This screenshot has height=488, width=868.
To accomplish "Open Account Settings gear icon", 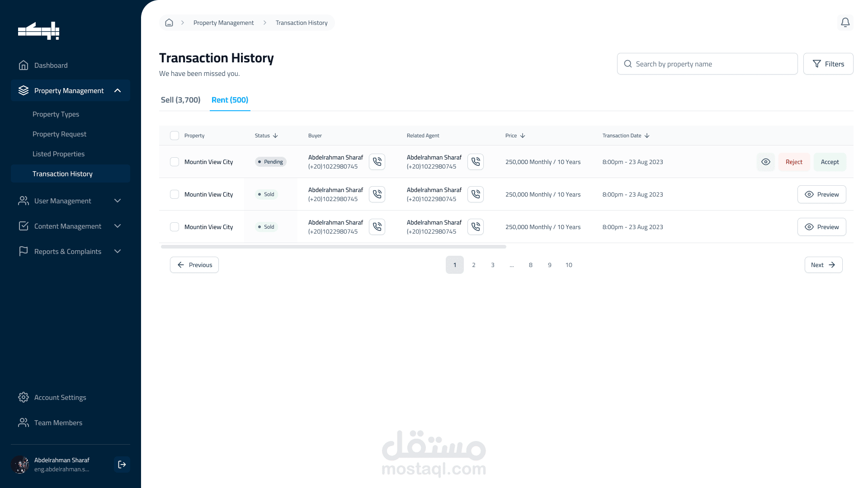I will coord(24,397).
